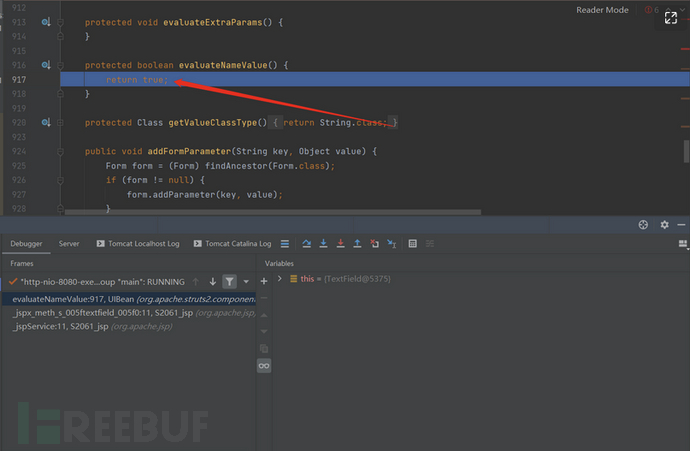Screen dimensions: 690x451
Task: Open the Tomcat Localhost Log tab
Action: click(x=138, y=243)
